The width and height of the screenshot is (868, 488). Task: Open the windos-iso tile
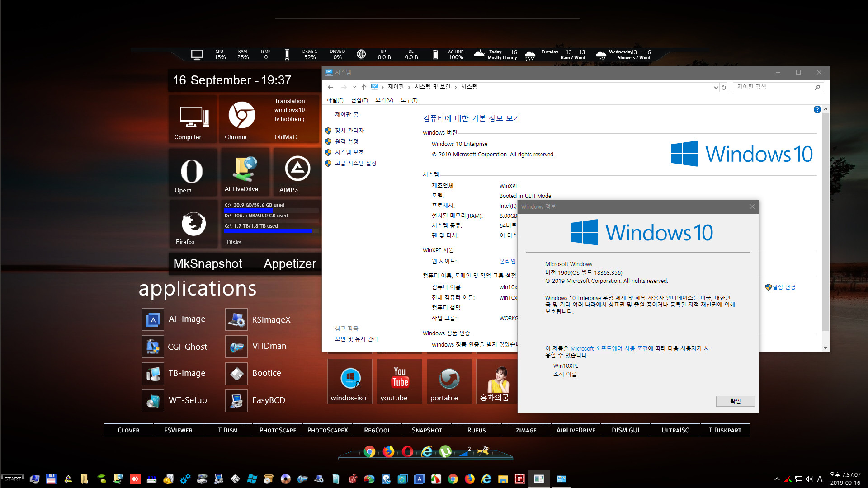[350, 381]
